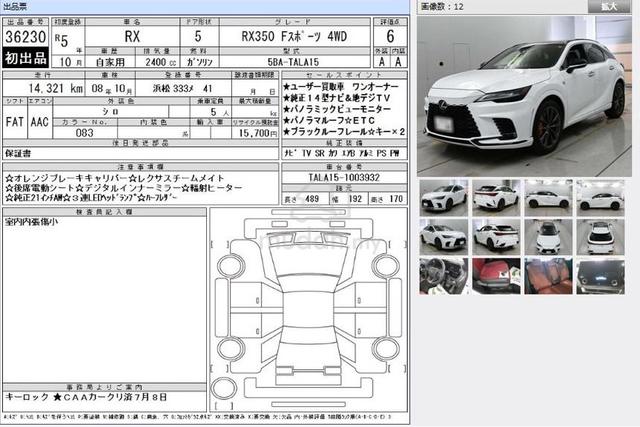Click the 画像数：12 image count label
This screenshot has width=640, height=427.
(x=442, y=6)
